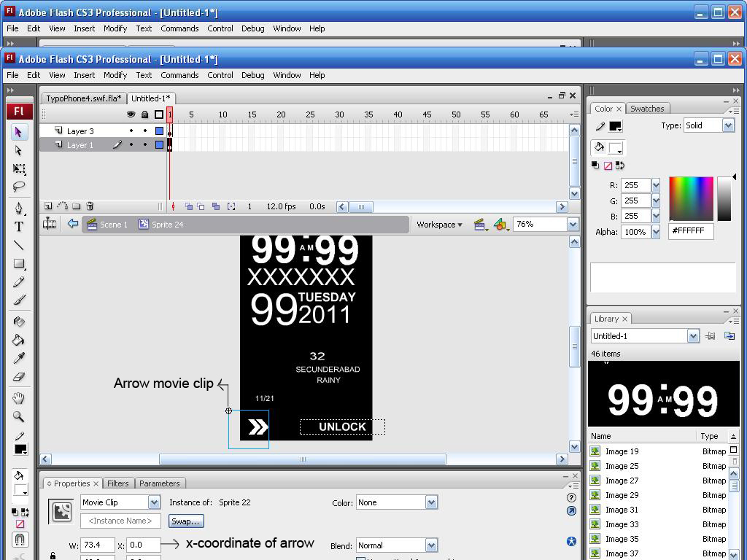Expand the Blend mode Normal dropdown

(x=431, y=545)
